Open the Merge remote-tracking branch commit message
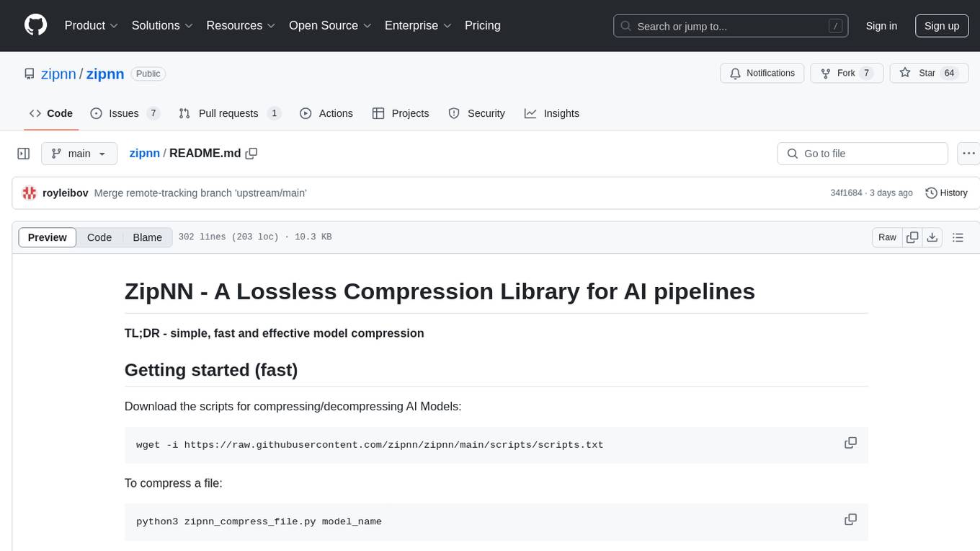The width and height of the screenshot is (980, 551). click(200, 193)
